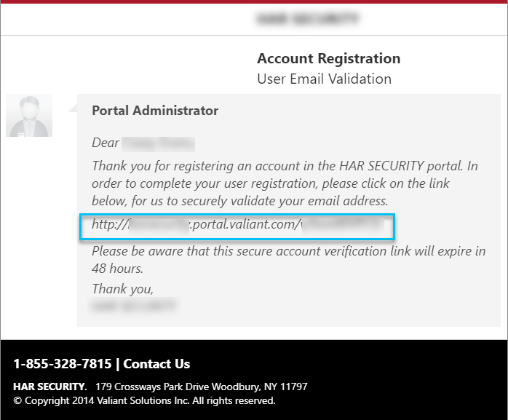Click the blurred recipient name after Dear
The image size is (508, 420).
[159, 144]
